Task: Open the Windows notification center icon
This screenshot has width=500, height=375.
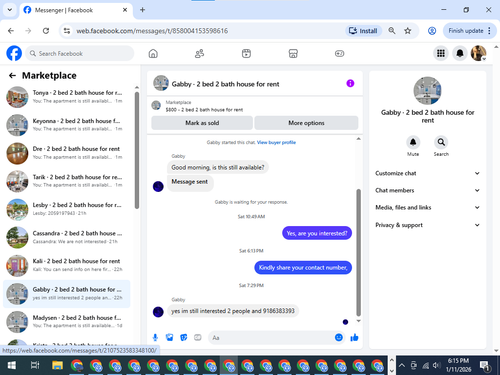Action: pyautogui.click(x=485, y=366)
